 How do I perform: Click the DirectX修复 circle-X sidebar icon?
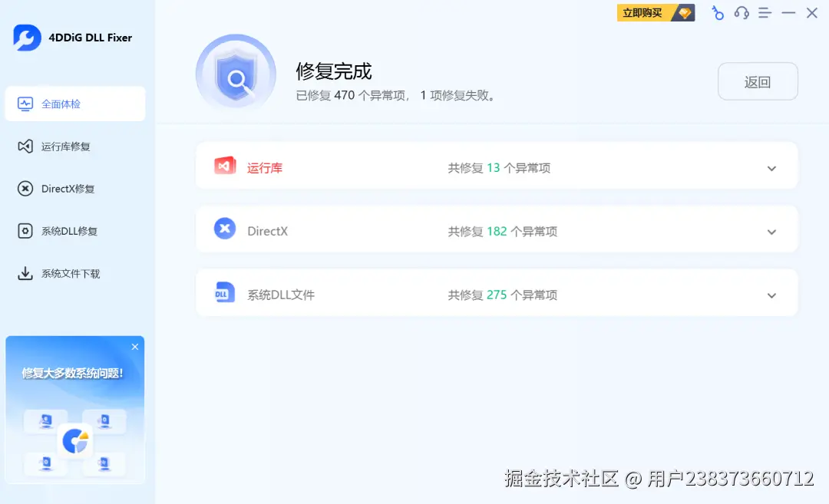(25, 189)
